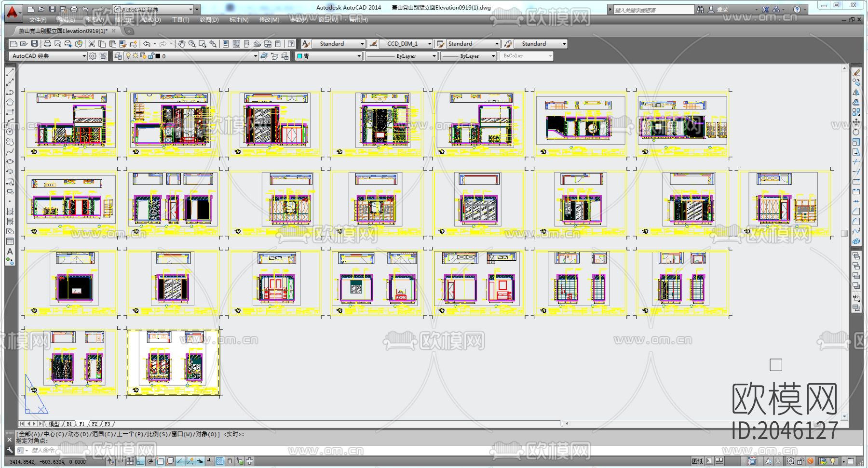868x468 pixels.
Task: Open the Help question-mark toolbar icon
Action: tap(291, 44)
